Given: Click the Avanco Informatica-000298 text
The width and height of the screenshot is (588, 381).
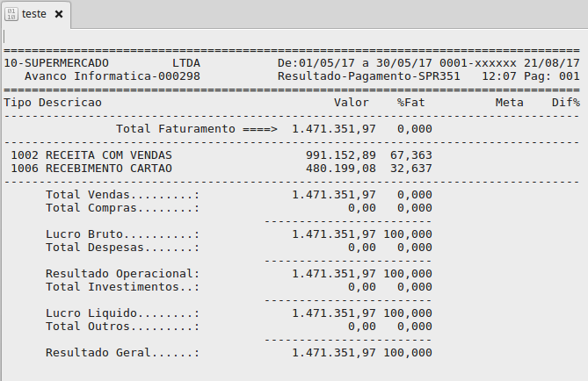Looking at the screenshot, I should pyautogui.click(x=113, y=76).
